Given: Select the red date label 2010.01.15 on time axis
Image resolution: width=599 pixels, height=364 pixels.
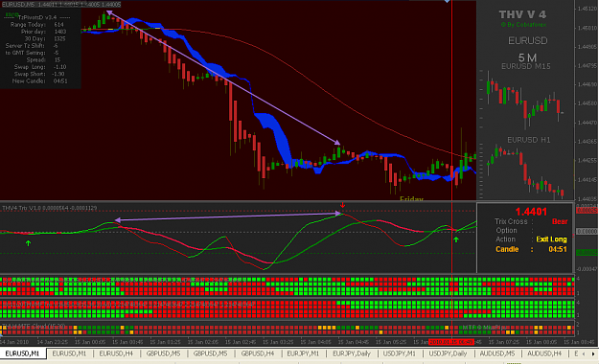Looking at the screenshot, I should coord(451,342).
